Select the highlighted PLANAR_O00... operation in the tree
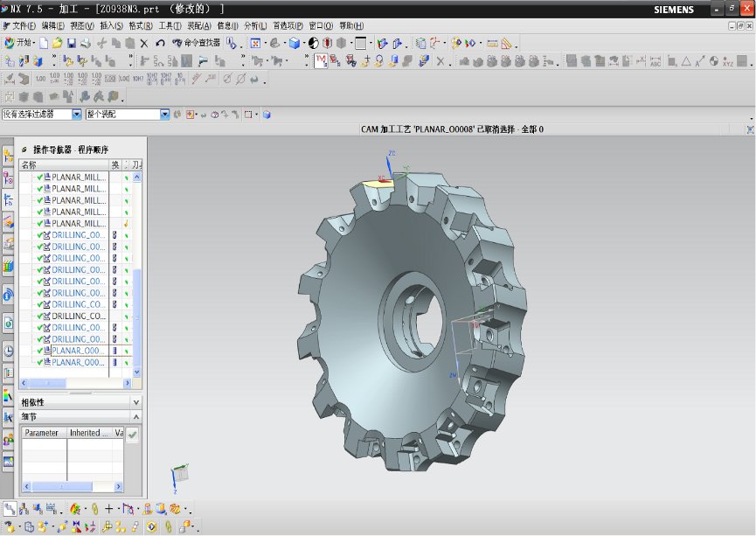This screenshot has height=536, width=756. tap(79, 351)
